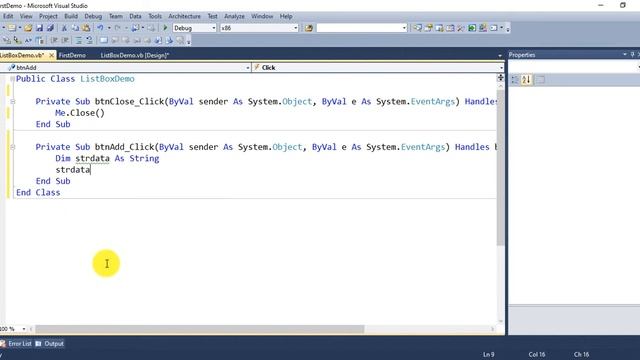Click Property Pages button in Properties
640x360 pixels.
pyautogui.click(x=540, y=80)
